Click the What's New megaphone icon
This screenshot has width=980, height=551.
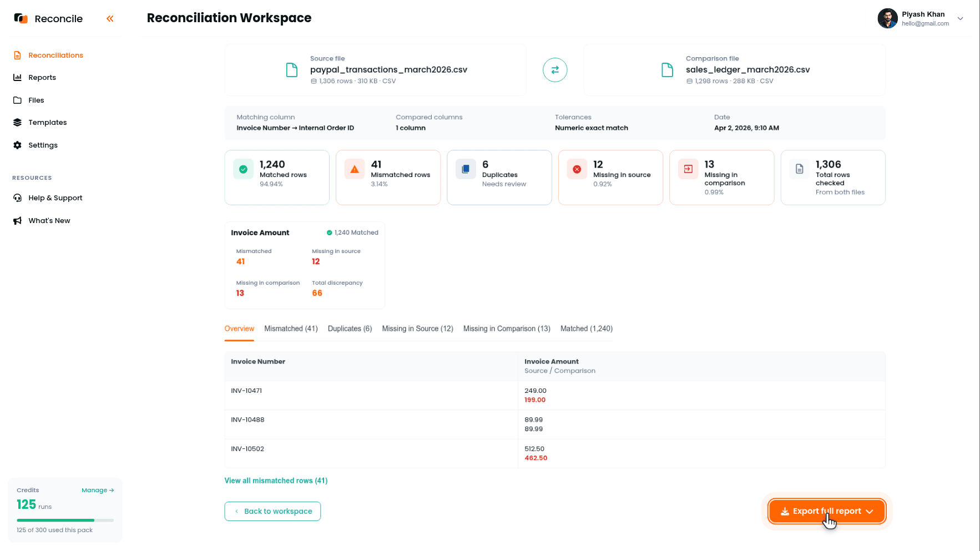point(17,221)
